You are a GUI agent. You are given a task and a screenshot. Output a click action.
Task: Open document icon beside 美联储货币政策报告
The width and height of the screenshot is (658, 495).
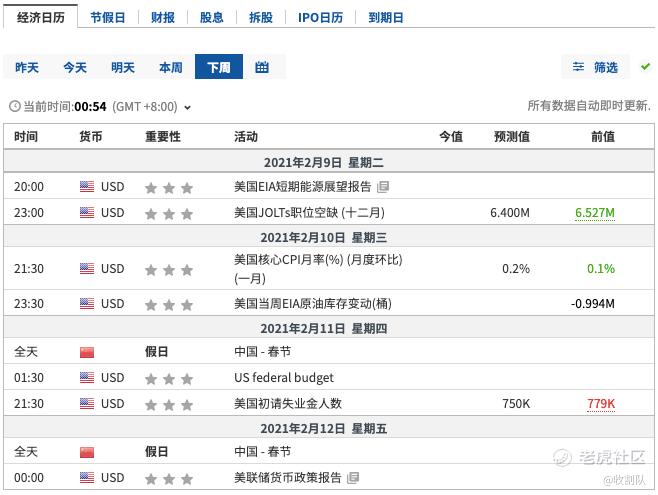[353, 477]
